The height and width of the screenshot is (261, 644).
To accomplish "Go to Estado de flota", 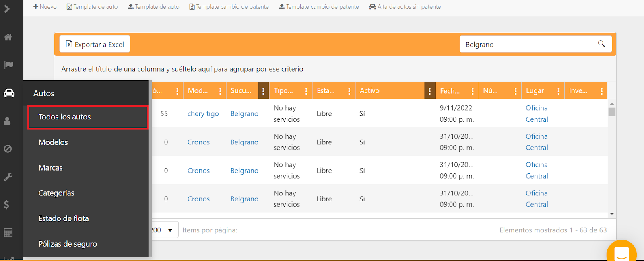I will 64,218.
